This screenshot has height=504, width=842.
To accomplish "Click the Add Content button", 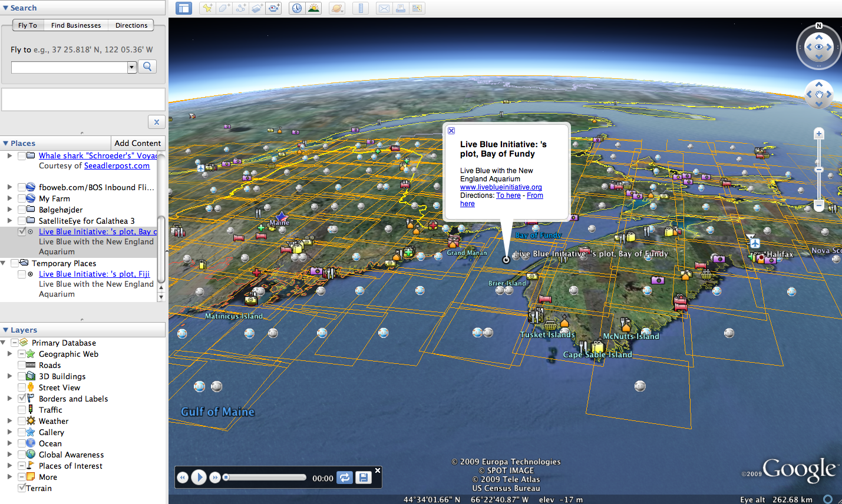I will pos(137,143).
